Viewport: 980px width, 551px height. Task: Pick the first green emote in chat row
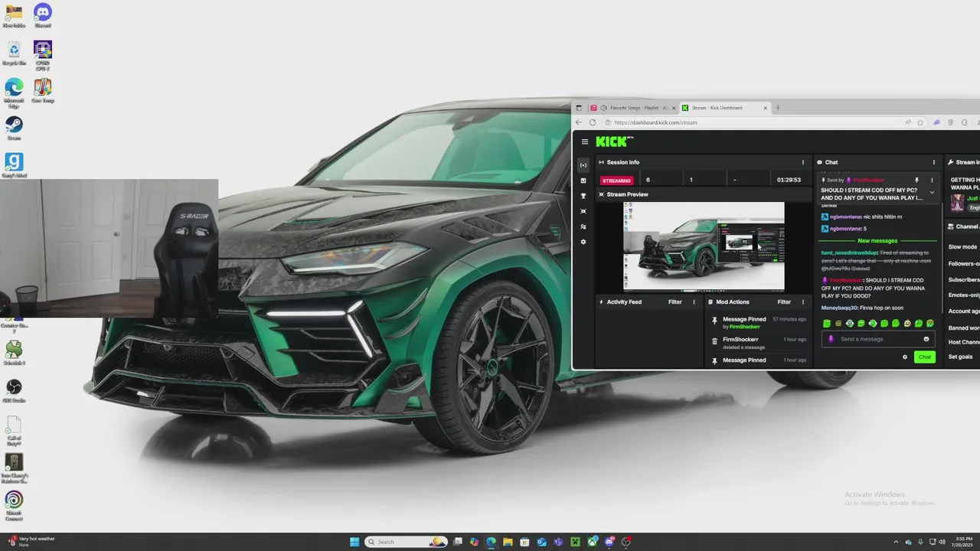827,324
